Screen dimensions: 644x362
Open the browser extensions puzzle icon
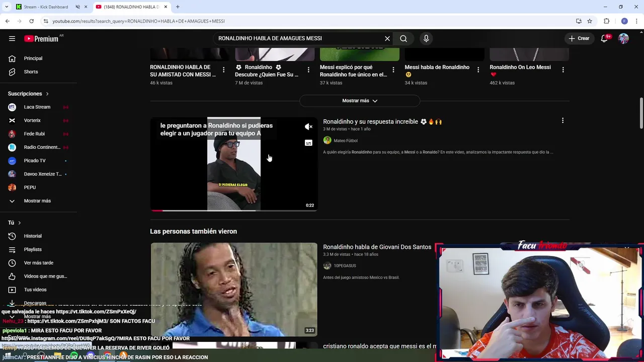click(606, 21)
